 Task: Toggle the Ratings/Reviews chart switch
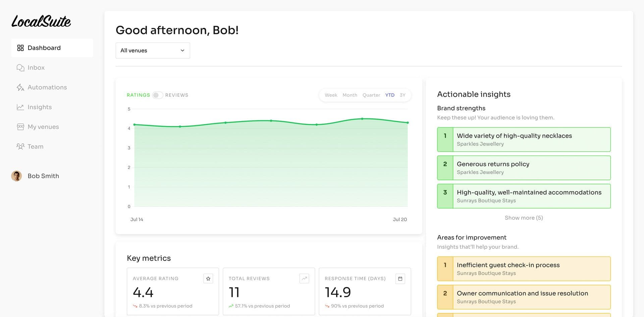click(x=157, y=95)
